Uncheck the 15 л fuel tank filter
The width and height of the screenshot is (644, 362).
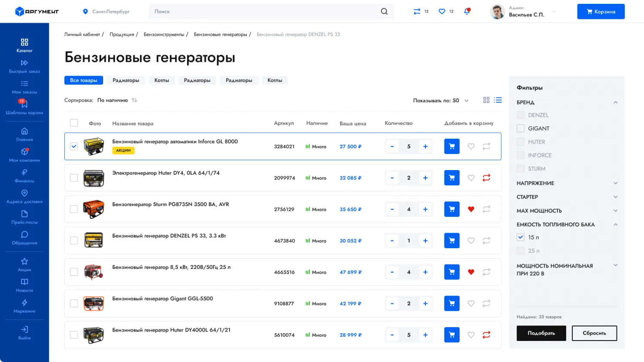tap(520, 237)
